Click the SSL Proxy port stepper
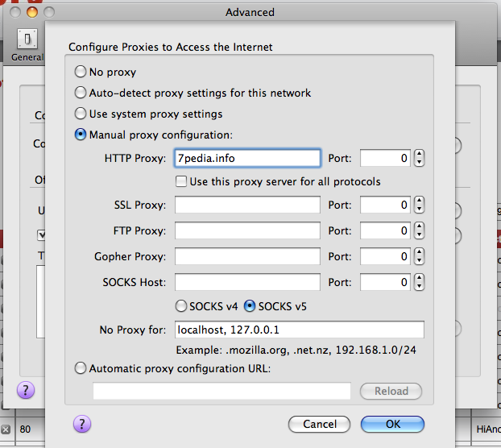 click(419, 205)
